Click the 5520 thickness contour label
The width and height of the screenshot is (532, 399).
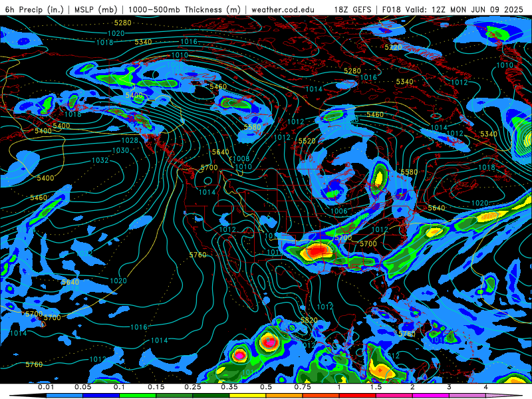click(307, 141)
